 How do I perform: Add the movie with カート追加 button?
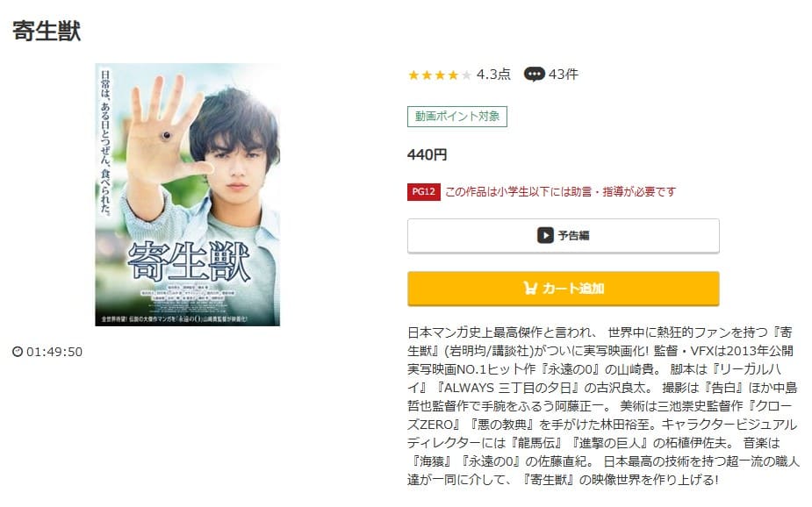coord(564,289)
